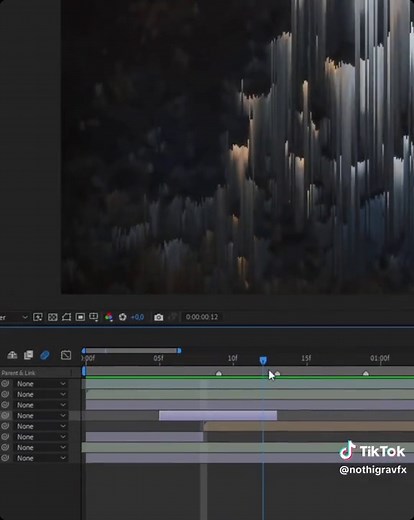Click the +0.0 exposure value
This screenshot has width=414, height=520.
137,317
